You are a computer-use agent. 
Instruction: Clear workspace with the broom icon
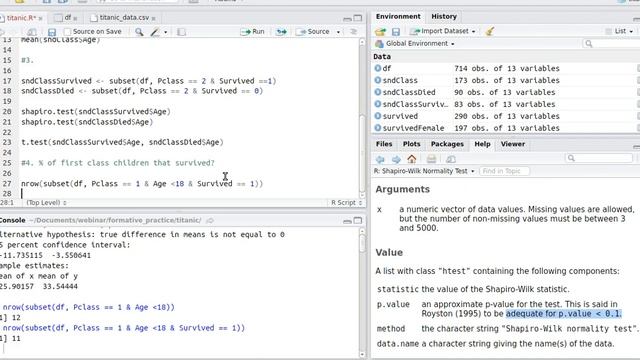tap(490, 31)
